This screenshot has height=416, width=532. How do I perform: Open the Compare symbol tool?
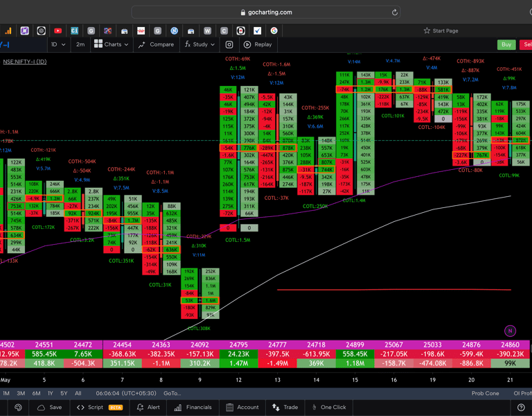click(156, 44)
